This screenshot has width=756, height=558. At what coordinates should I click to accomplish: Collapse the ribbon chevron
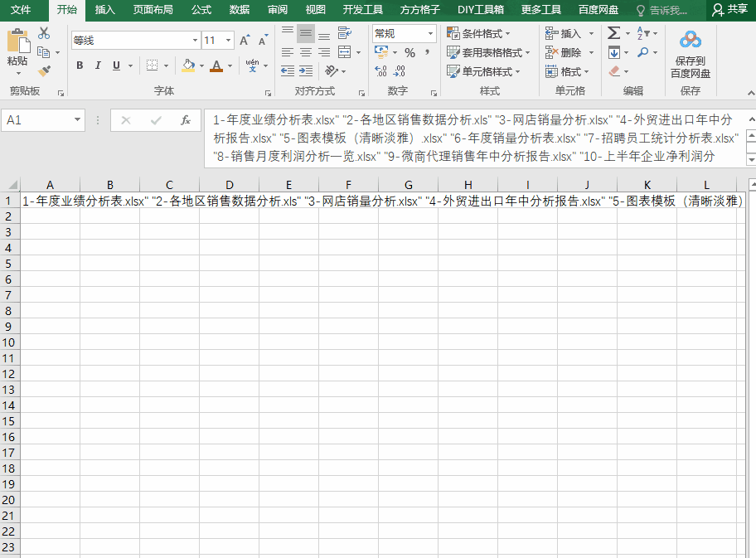(x=750, y=93)
